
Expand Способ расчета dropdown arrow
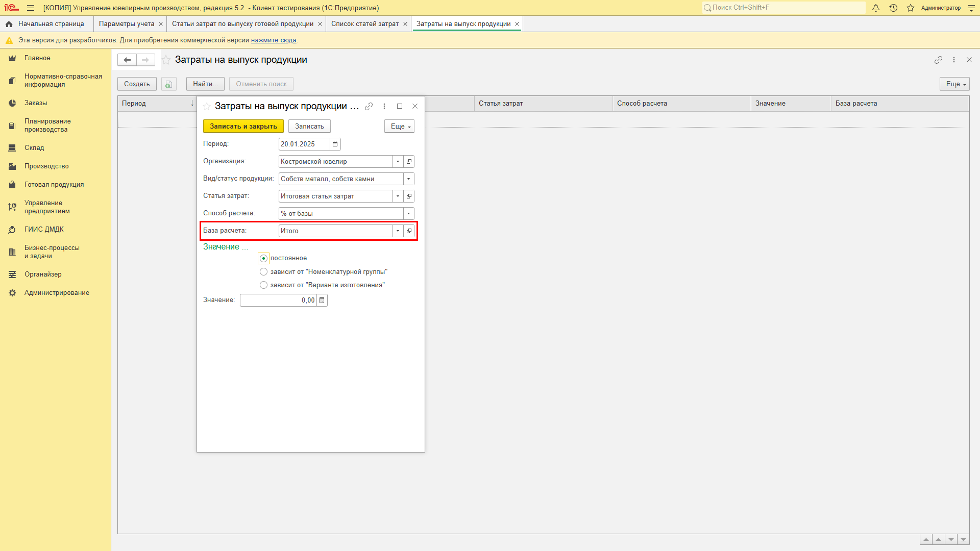pyautogui.click(x=408, y=214)
